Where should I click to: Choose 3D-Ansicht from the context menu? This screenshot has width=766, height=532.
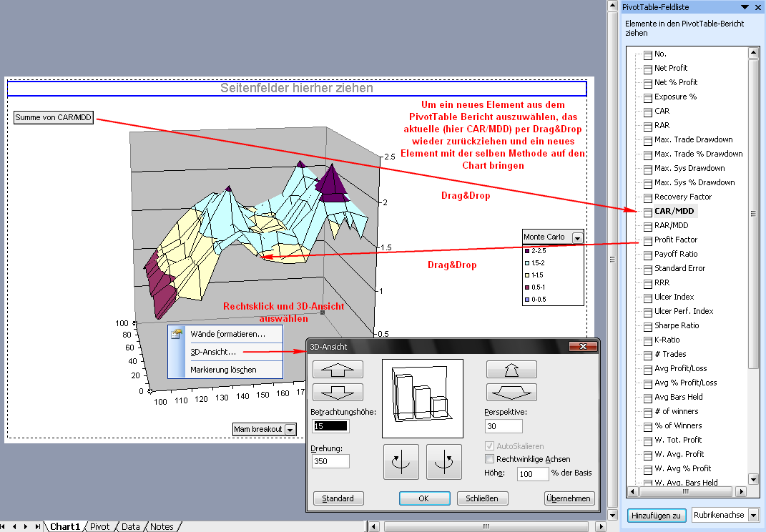pyautogui.click(x=213, y=352)
